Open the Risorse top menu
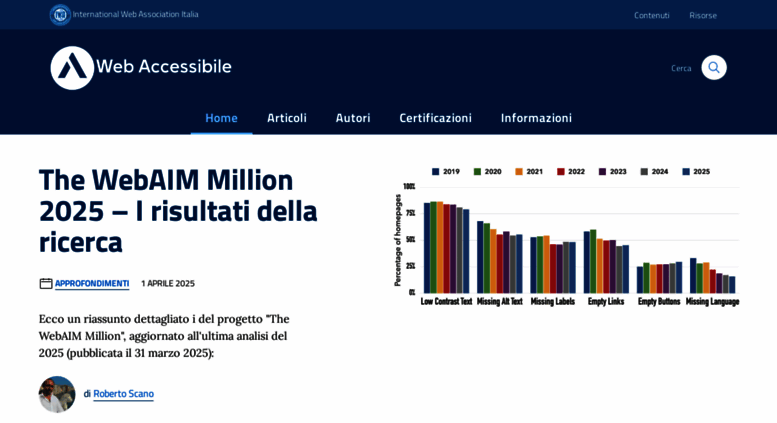777x423 pixels. click(703, 15)
